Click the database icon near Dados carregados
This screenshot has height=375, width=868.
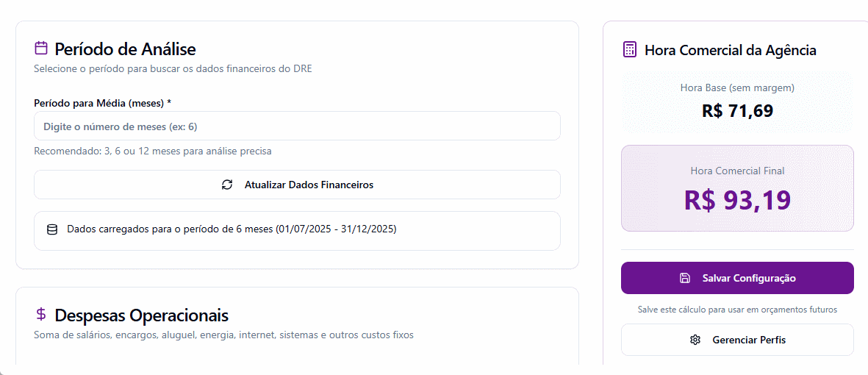point(52,229)
